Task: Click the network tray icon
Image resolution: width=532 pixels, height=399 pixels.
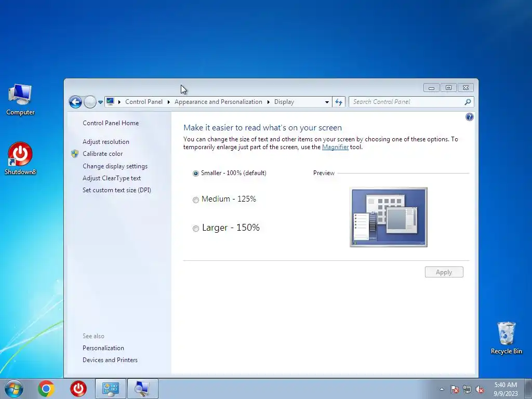Action: 467,389
